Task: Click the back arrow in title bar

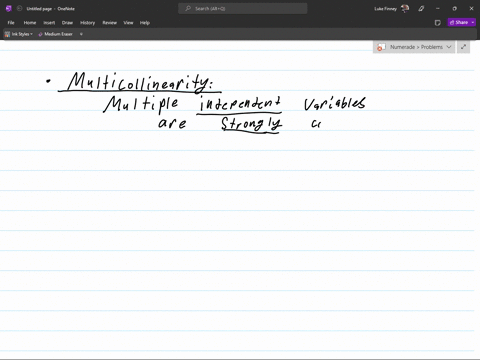Action: pyautogui.click(x=19, y=9)
